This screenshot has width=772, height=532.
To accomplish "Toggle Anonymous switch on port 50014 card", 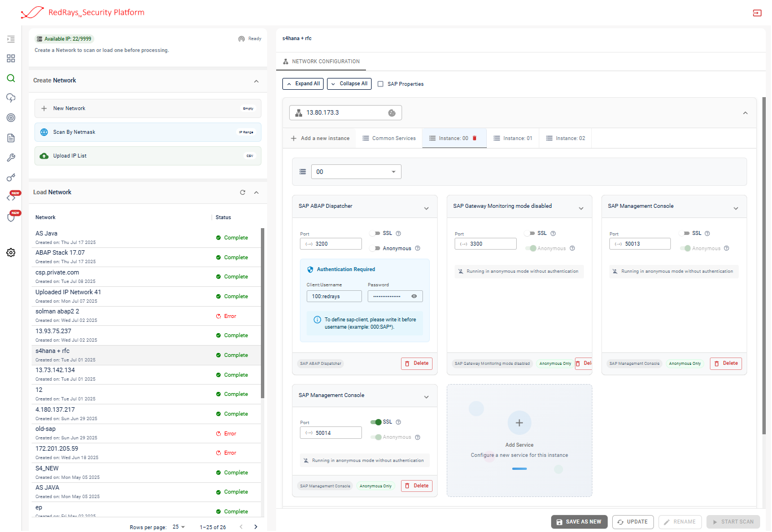I will (x=376, y=437).
